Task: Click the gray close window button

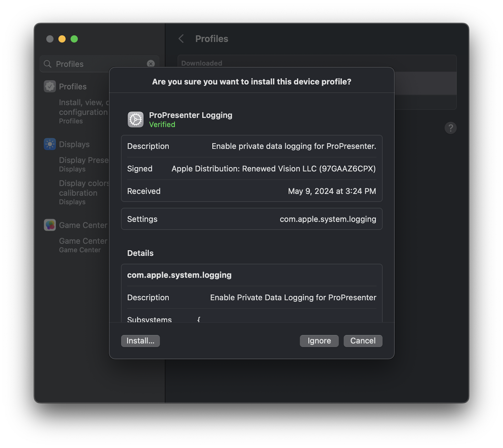Action: (50, 39)
